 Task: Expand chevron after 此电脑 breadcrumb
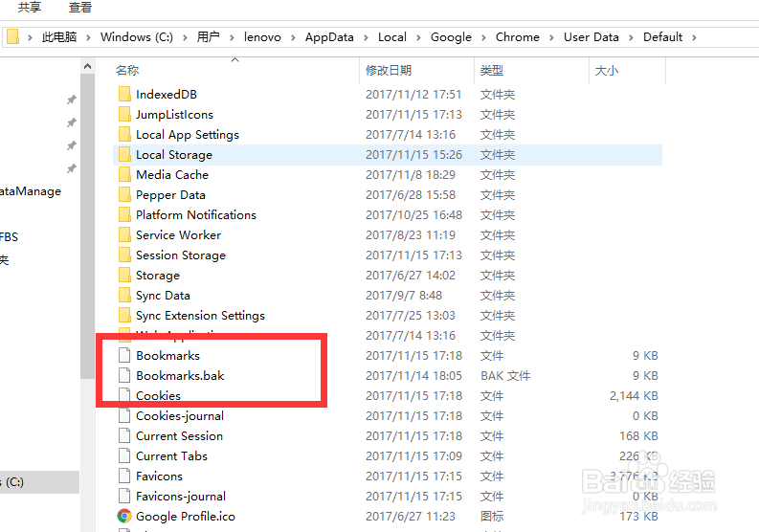88,37
